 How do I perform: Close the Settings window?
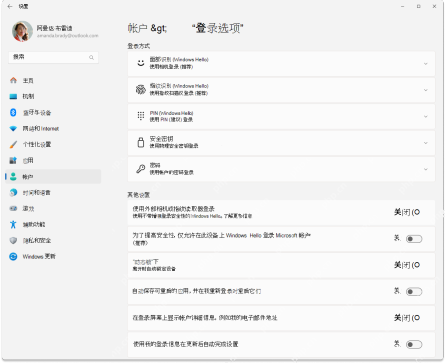434,6
